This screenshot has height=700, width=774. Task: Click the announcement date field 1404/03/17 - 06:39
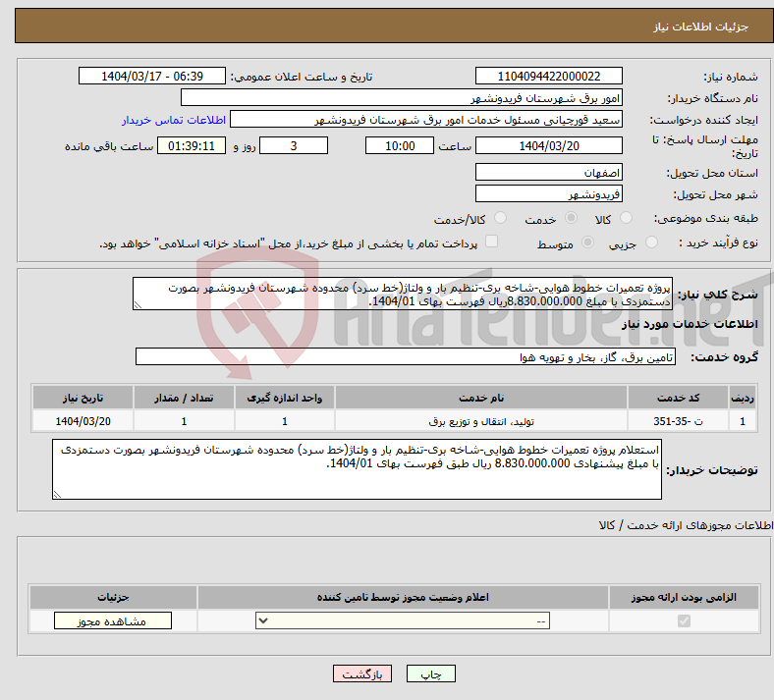point(152,76)
